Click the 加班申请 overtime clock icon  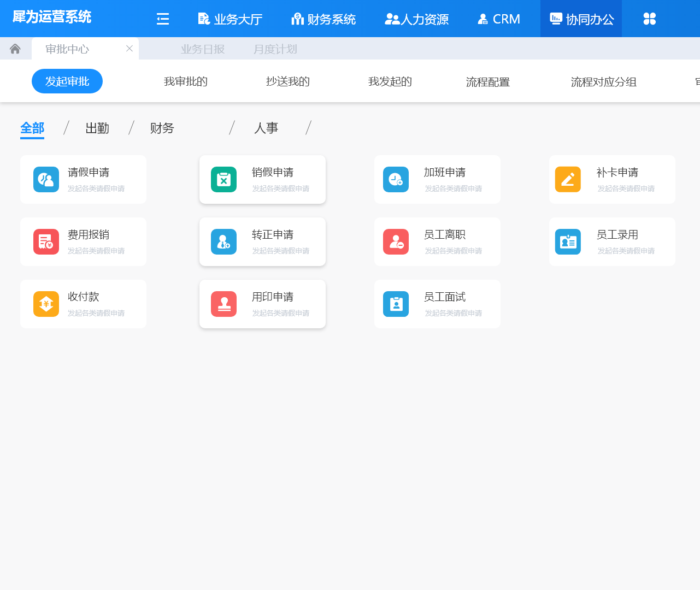[396, 180]
